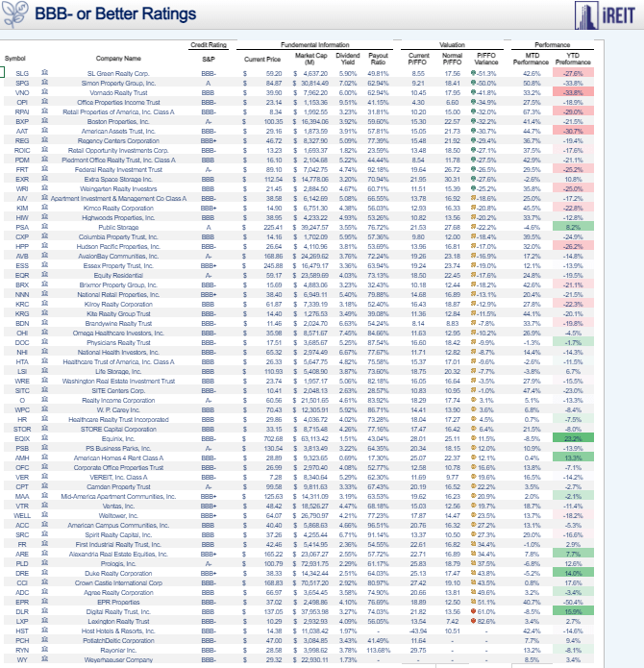Click the EQIX ticker symbol cell

click(x=22, y=438)
